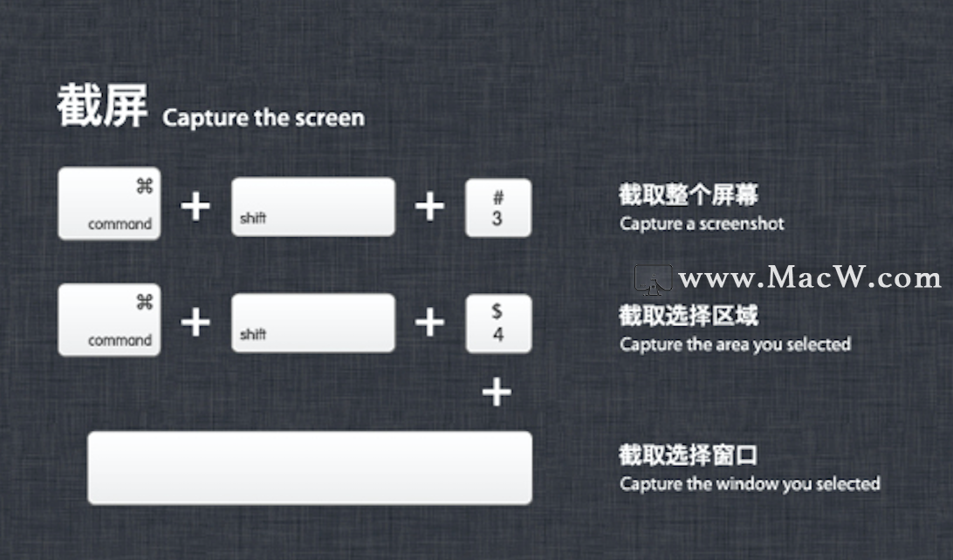Click the plus sign after first command key
The height and width of the screenshot is (560, 953).
click(195, 207)
